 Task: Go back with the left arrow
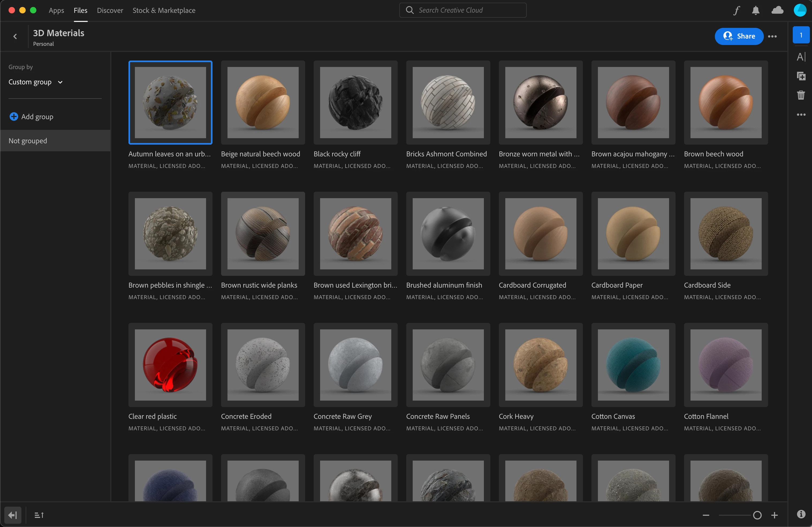click(15, 36)
